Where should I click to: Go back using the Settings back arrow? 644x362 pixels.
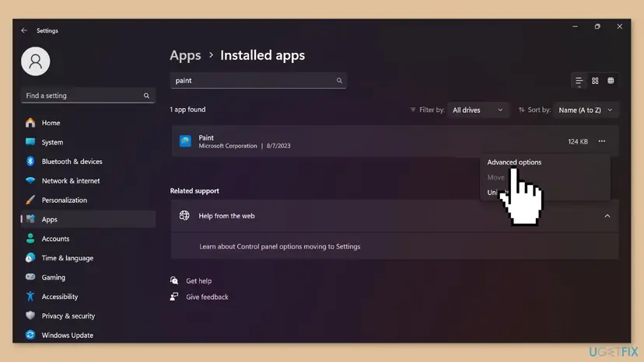24,30
